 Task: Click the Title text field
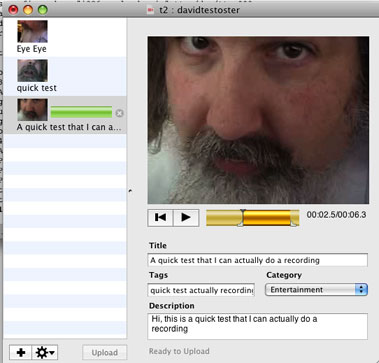point(257,260)
